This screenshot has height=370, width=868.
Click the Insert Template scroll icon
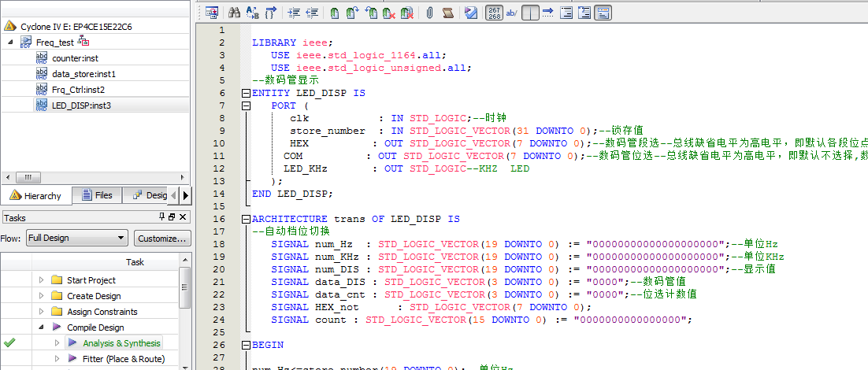(447, 13)
